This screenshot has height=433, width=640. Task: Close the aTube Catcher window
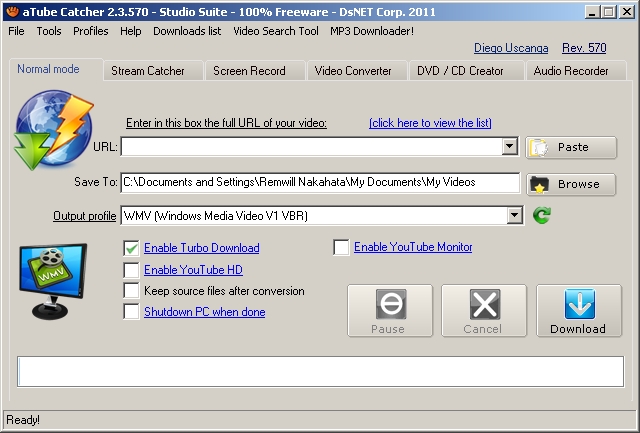click(x=626, y=11)
